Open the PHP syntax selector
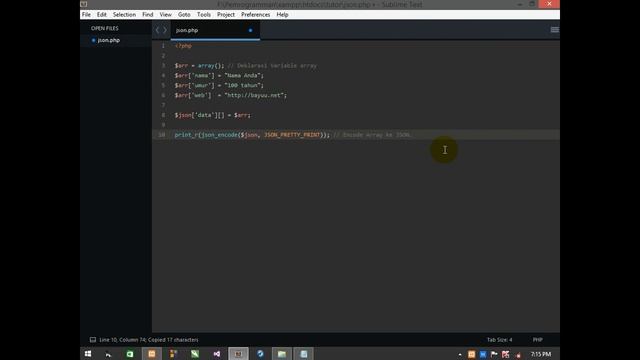 coord(538,340)
